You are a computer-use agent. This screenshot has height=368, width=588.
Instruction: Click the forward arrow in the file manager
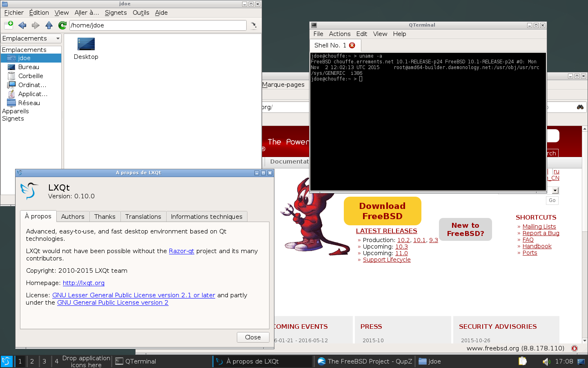point(36,25)
